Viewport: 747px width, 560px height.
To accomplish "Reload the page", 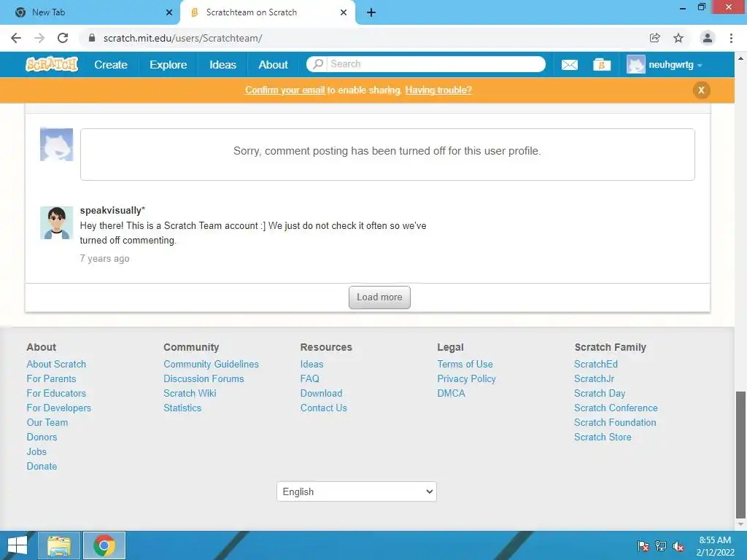I will click(x=63, y=38).
